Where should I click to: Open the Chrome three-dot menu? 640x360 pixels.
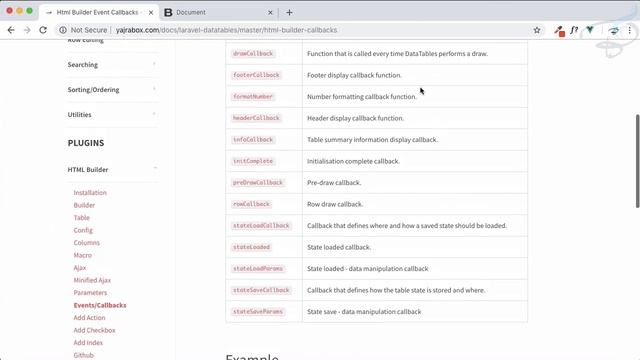tap(629, 30)
